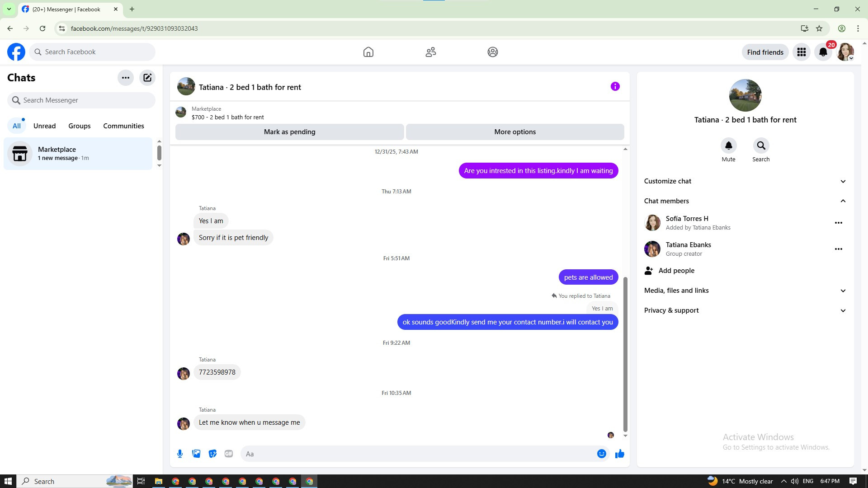Click the voice clip microphone icon
Screen dimensions: 868x488
coord(180,454)
